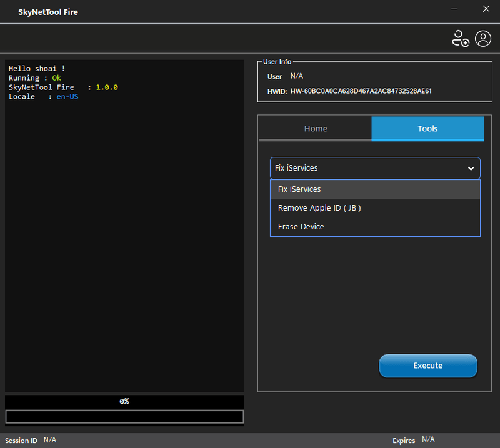Screen dimensions: 500x448
Task: Click the SkyNetTool Fire title text
Action: (x=48, y=12)
